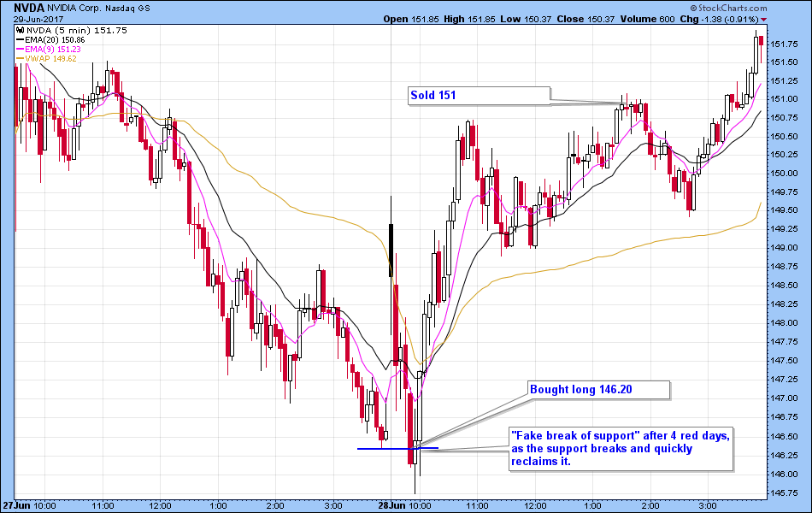The width and height of the screenshot is (812, 513).
Task: Click the 150.00 price-axis label
Action: tap(784, 174)
